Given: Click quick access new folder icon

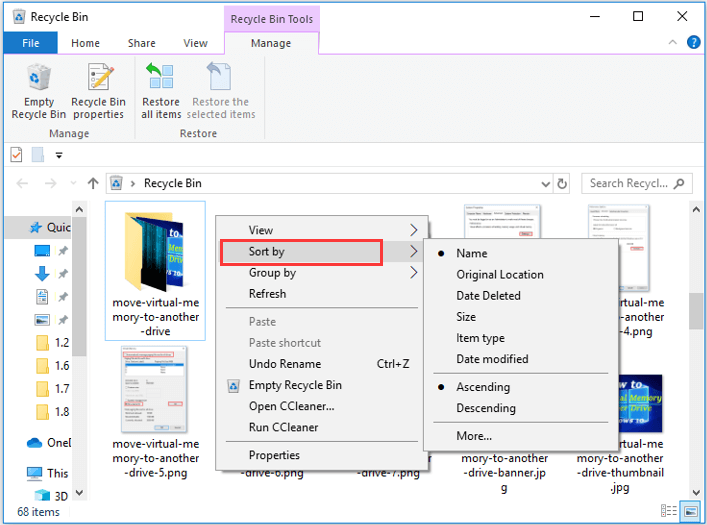Looking at the screenshot, I should (x=38, y=155).
